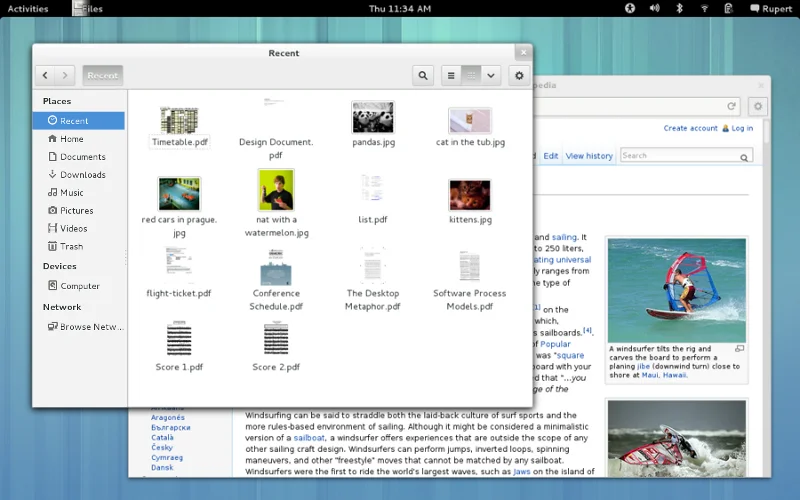Open the volume icon in top bar
The image size is (800, 500).
(x=655, y=8)
